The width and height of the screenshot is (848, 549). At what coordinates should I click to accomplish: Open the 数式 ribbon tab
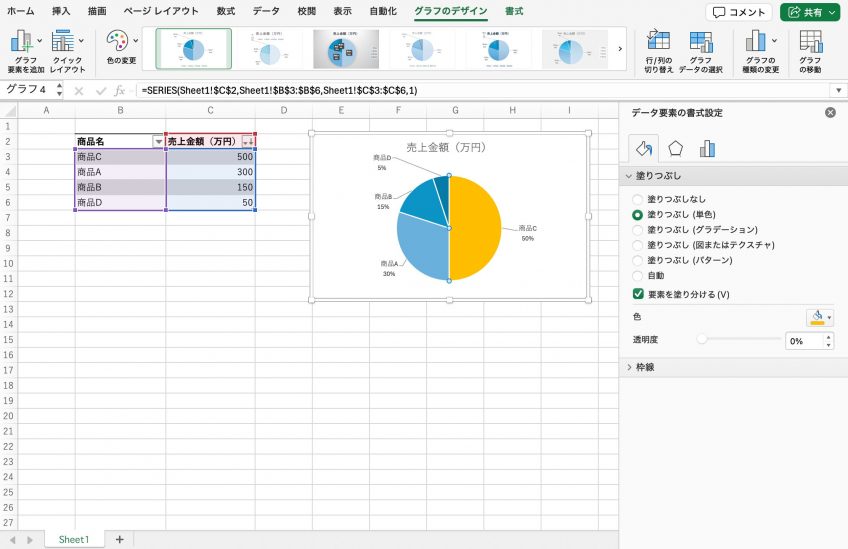pyautogui.click(x=226, y=11)
